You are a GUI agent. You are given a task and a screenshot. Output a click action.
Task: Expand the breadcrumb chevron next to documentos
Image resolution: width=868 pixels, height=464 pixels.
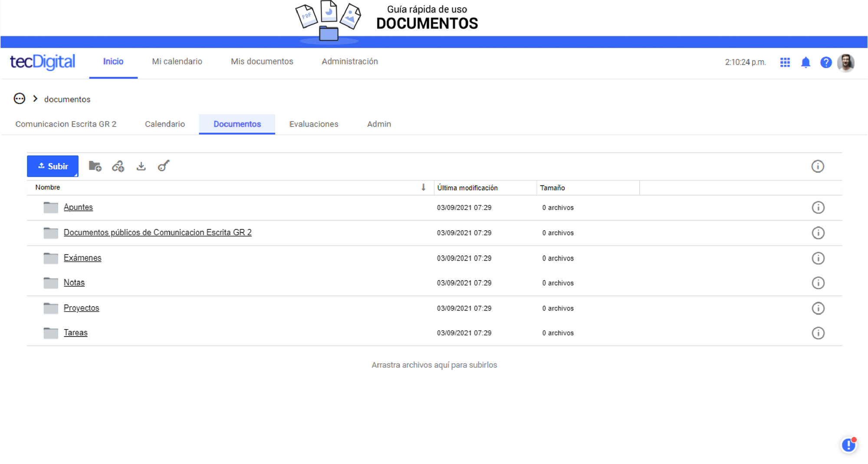tap(35, 98)
